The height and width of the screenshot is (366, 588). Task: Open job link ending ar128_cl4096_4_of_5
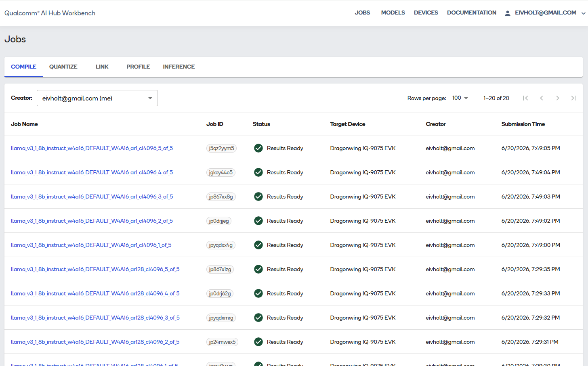click(x=95, y=293)
